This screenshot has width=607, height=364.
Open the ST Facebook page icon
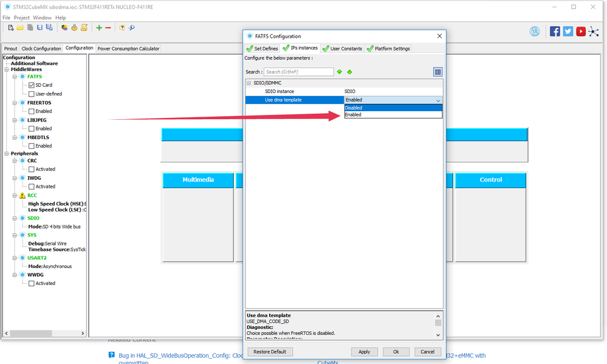(x=555, y=32)
